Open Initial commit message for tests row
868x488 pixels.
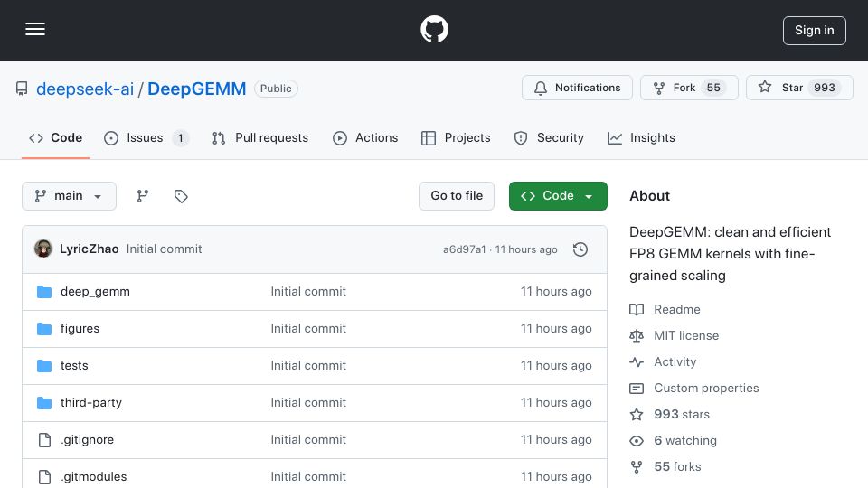coord(308,366)
